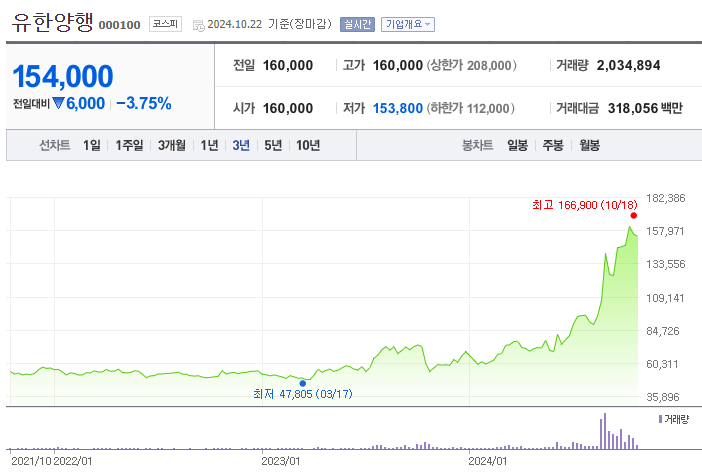Click the 하한가 112,000 text
The height and width of the screenshot is (473, 702).
(471, 108)
